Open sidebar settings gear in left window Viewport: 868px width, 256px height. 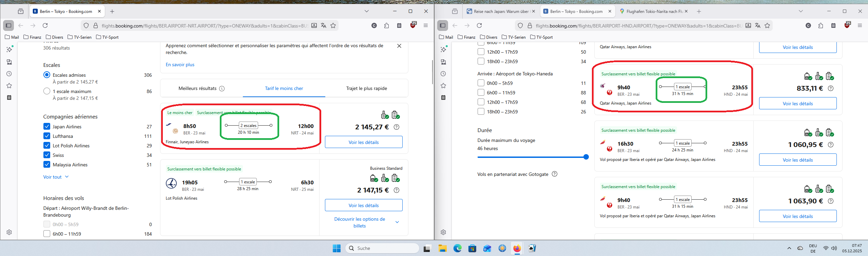click(9, 232)
